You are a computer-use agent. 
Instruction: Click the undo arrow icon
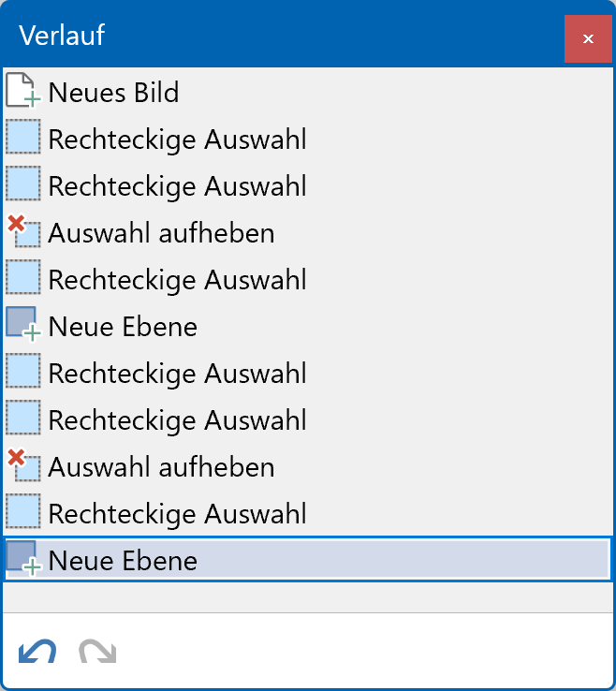click(x=37, y=652)
